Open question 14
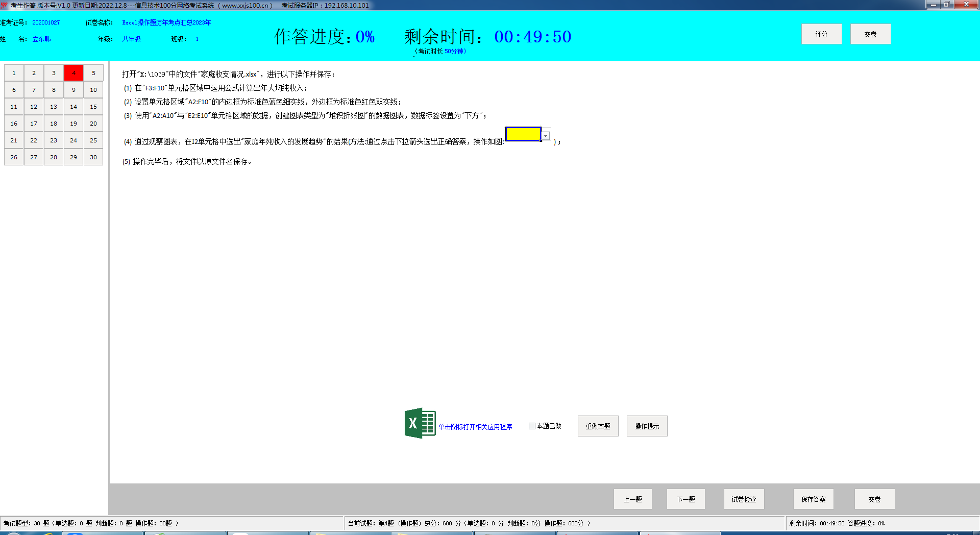 click(x=73, y=107)
